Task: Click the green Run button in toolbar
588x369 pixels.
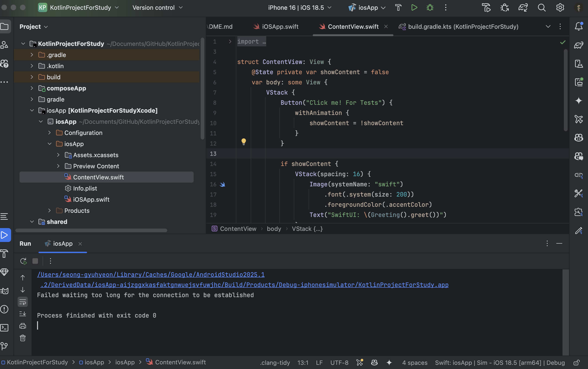Action: [414, 8]
